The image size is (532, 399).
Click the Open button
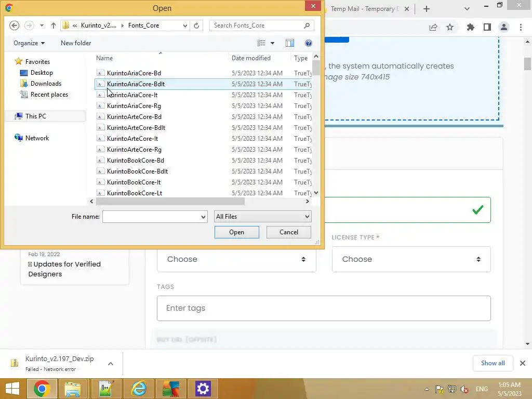pos(236,232)
